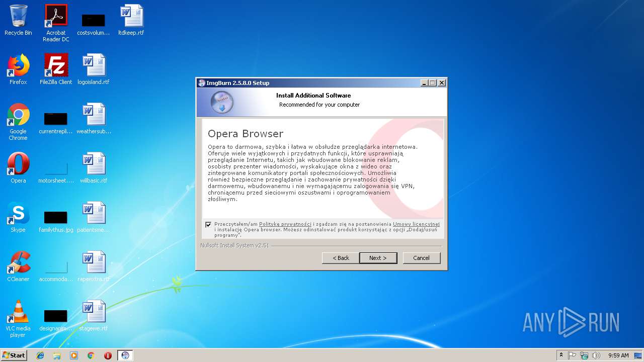The width and height of the screenshot is (644, 362).
Task: Switch to ImgBurn setup taskbar button
Action: pyautogui.click(x=125, y=355)
